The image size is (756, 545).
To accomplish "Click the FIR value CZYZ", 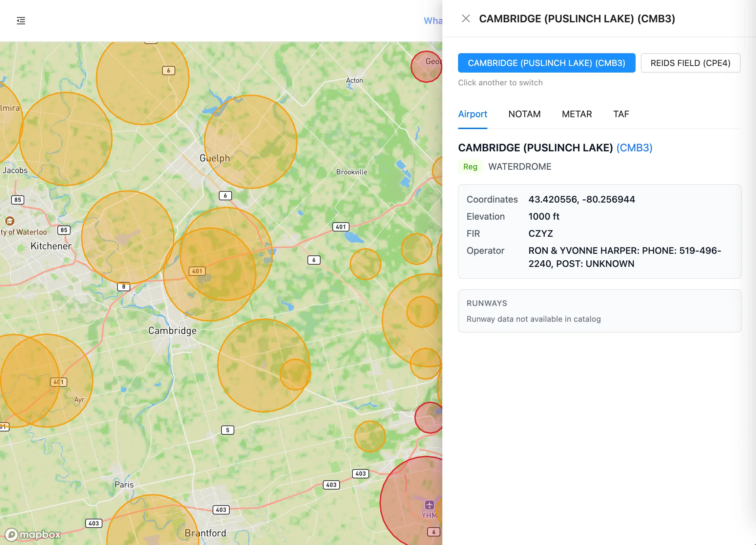I will coord(540,233).
